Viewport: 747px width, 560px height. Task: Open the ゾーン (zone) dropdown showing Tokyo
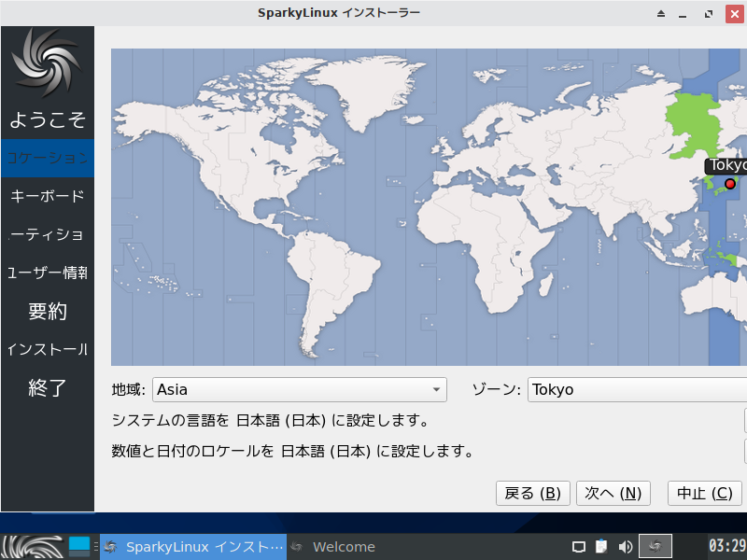[x=637, y=389]
